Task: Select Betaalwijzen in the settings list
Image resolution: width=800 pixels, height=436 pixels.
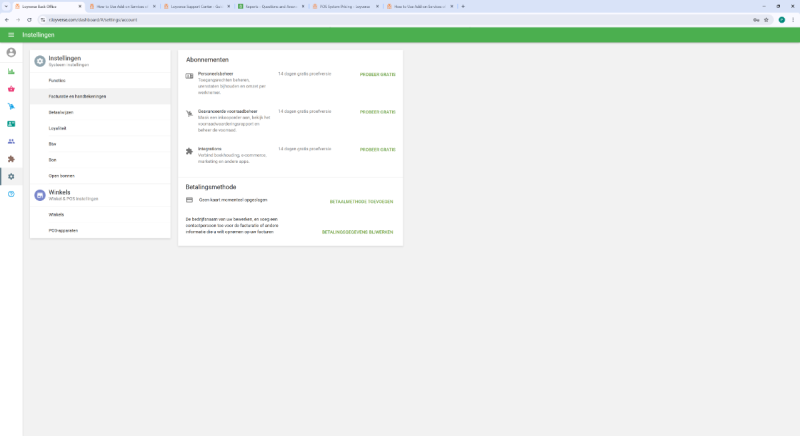Action: (61, 112)
